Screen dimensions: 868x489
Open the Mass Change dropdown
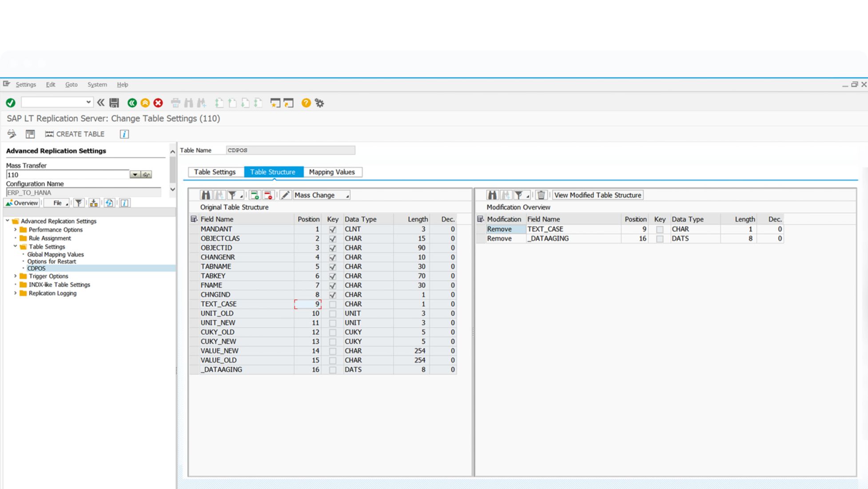pyautogui.click(x=321, y=195)
